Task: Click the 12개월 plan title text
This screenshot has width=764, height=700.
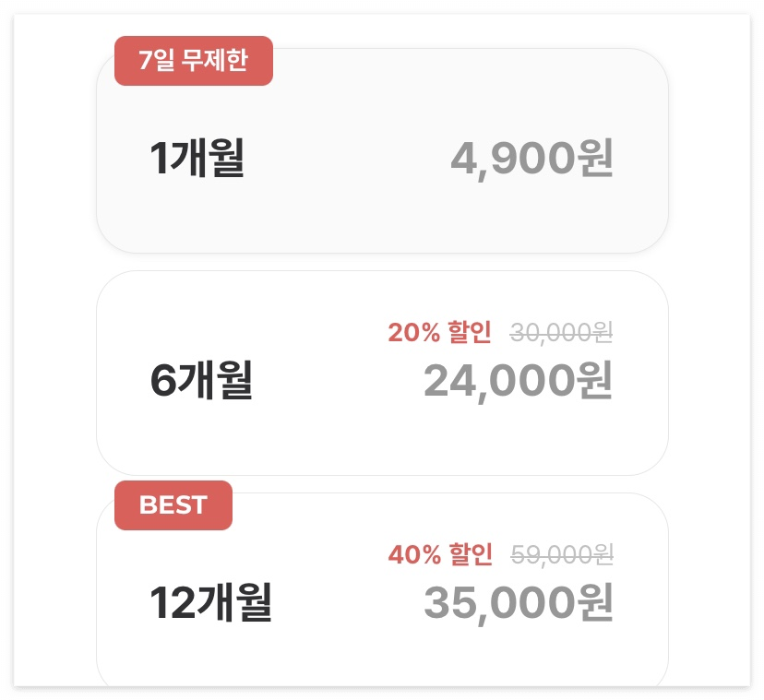Action: 210,602
